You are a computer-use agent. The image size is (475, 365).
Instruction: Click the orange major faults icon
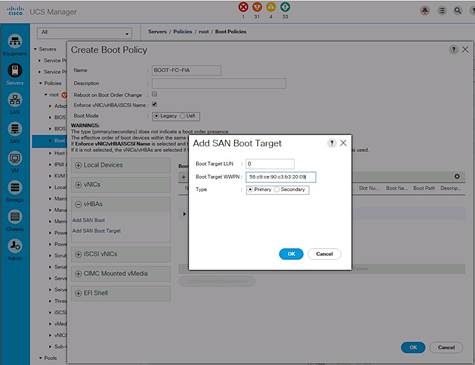[x=257, y=7]
